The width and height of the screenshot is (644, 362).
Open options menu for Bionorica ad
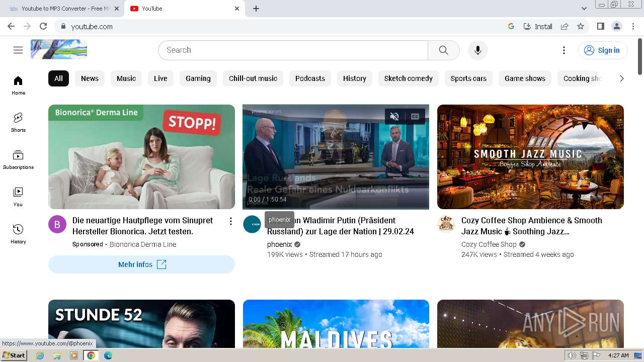[x=230, y=221]
